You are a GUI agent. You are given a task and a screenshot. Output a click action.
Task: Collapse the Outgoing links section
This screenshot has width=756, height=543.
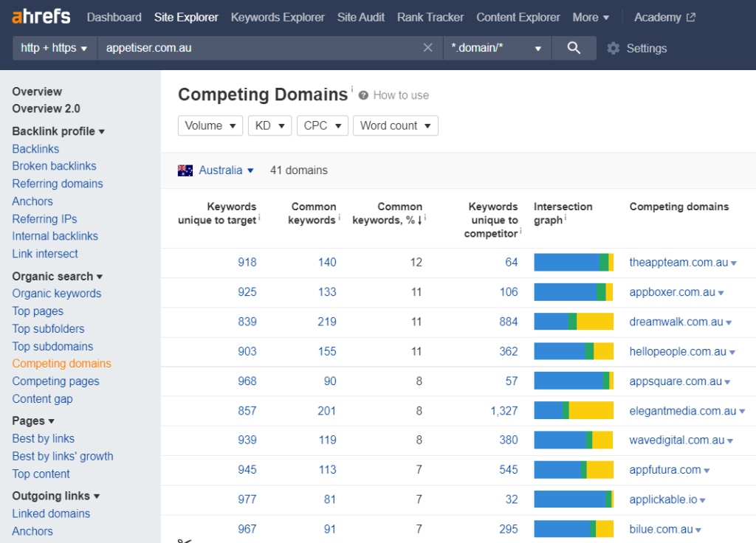point(56,496)
